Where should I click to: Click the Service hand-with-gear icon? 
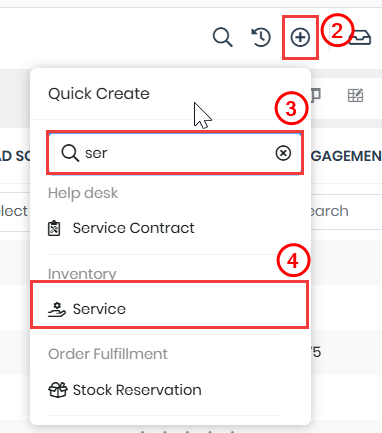(x=57, y=309)
